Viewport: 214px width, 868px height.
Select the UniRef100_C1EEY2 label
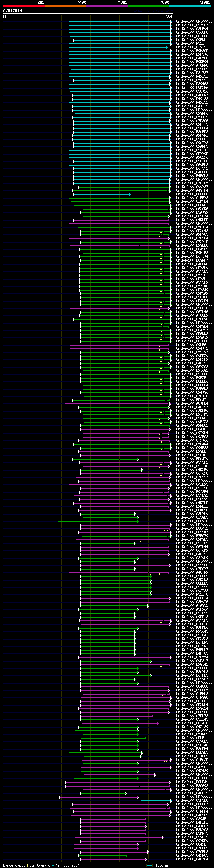192,198
